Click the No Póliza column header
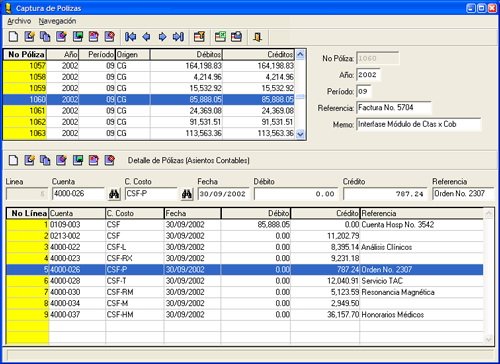This screenshot has height=364, width=500. coord(25,54)
